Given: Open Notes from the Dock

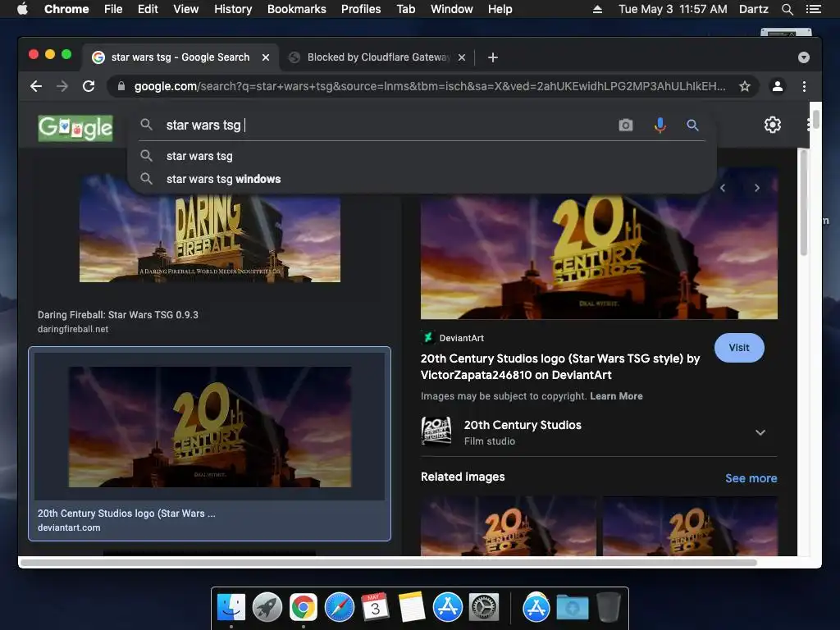Looking at the screenshot, I should pos(412,607).
